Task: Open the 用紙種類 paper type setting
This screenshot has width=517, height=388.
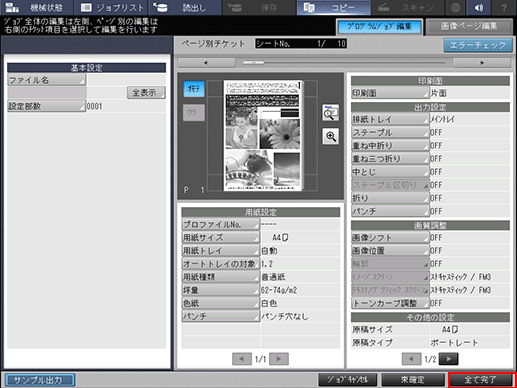Action: 220,277
